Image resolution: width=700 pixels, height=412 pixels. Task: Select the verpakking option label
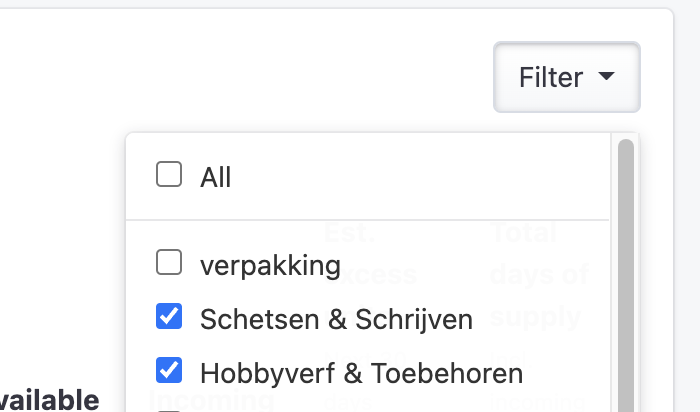tap(270, 266)
